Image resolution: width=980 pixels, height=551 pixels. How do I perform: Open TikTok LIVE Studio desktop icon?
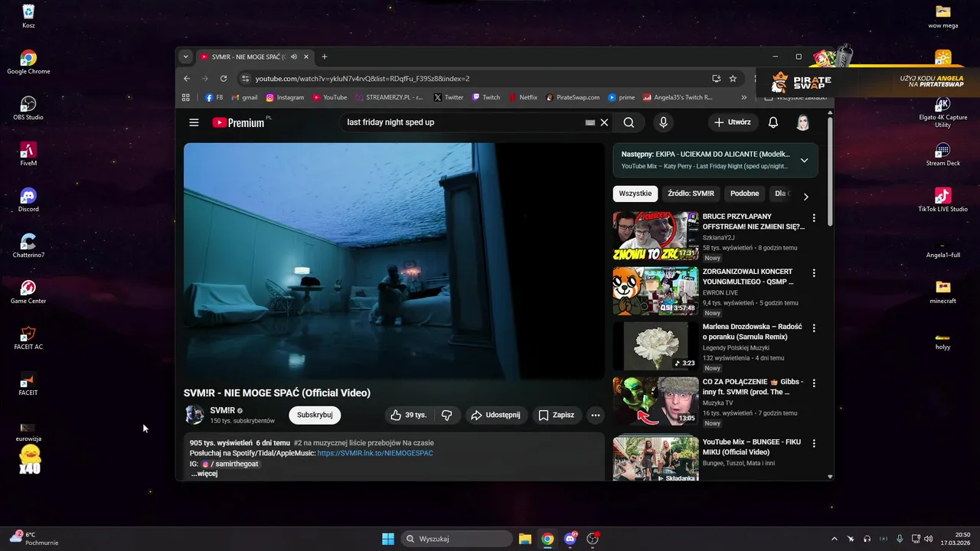pyautogui.click(x=942, y=200)
